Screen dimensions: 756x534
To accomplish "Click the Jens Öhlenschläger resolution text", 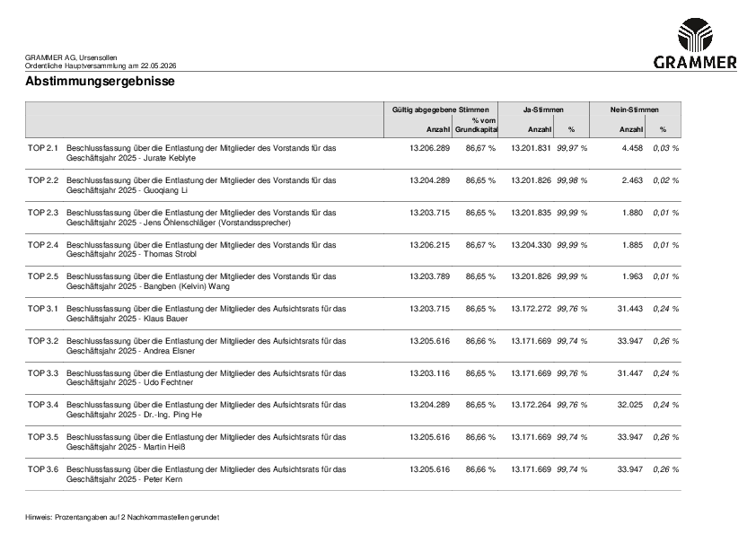I will 201,217.
